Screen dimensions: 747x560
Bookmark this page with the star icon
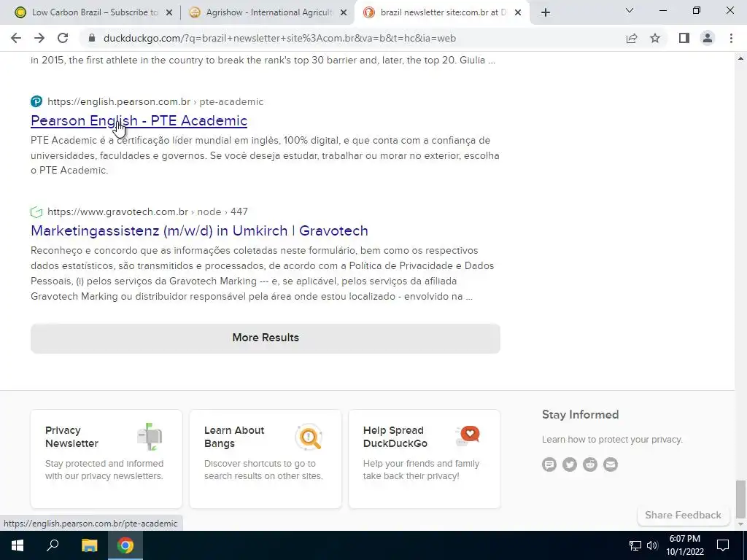click(655, 38)
